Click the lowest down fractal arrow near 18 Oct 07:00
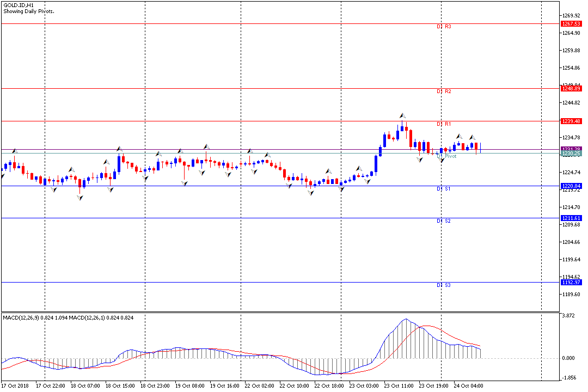 (80, 198)
